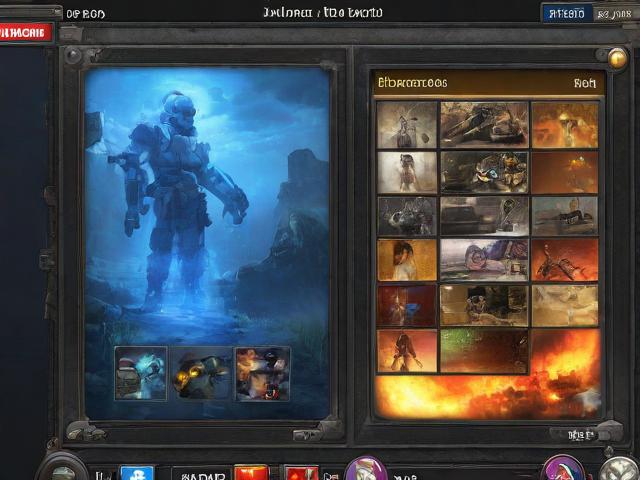640x480 pixels.
Task: Select the gray dark creature thumbnail
Action: (407, 216)
